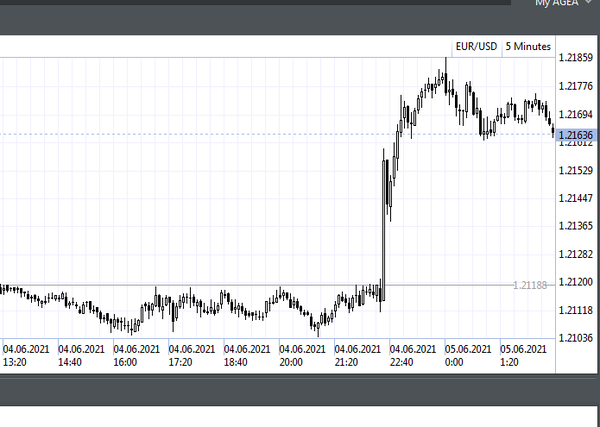Click the chart's highest candle wick peak
This screenshot has width=600, height=427.
[x=446, y=60]
